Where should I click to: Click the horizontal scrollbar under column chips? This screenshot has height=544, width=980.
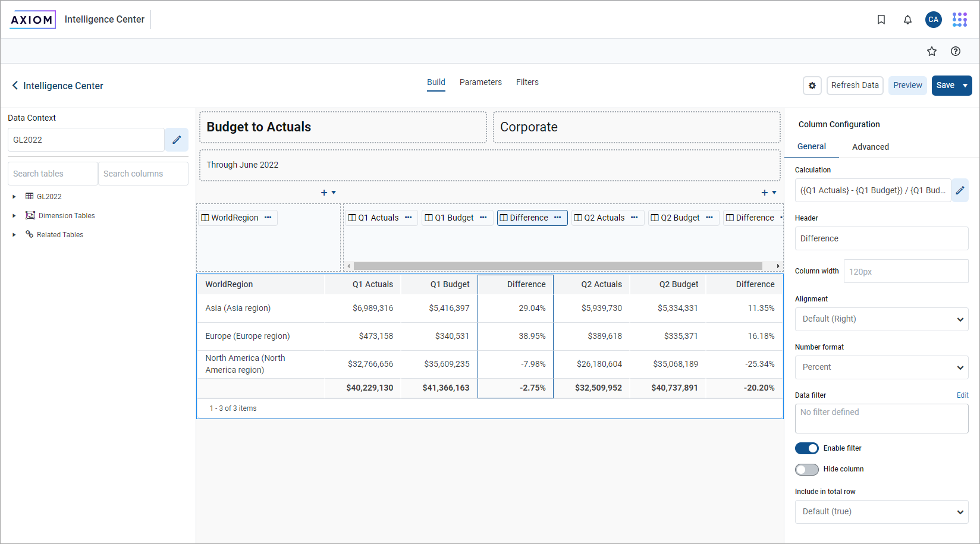coord(558,266)
